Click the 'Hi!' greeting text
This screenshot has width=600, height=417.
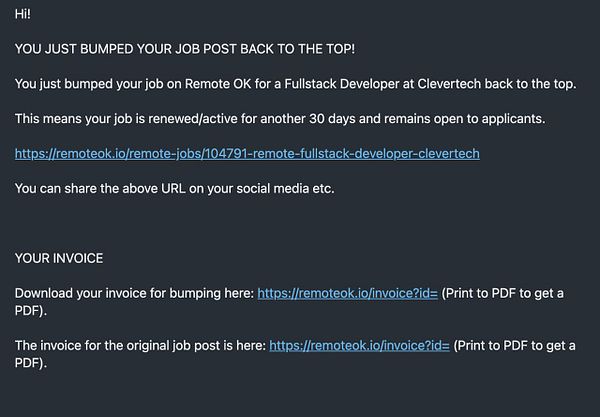(23, 13)
